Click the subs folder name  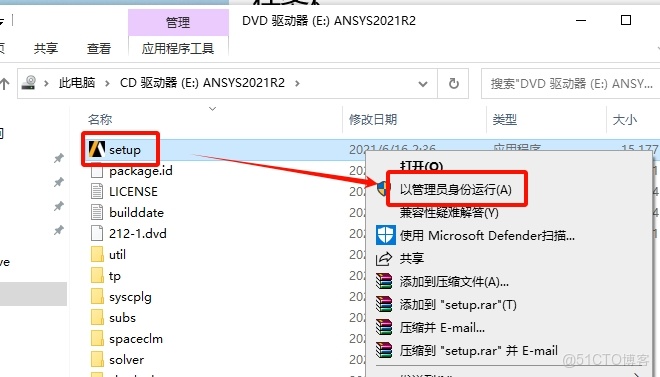(122, 318)
